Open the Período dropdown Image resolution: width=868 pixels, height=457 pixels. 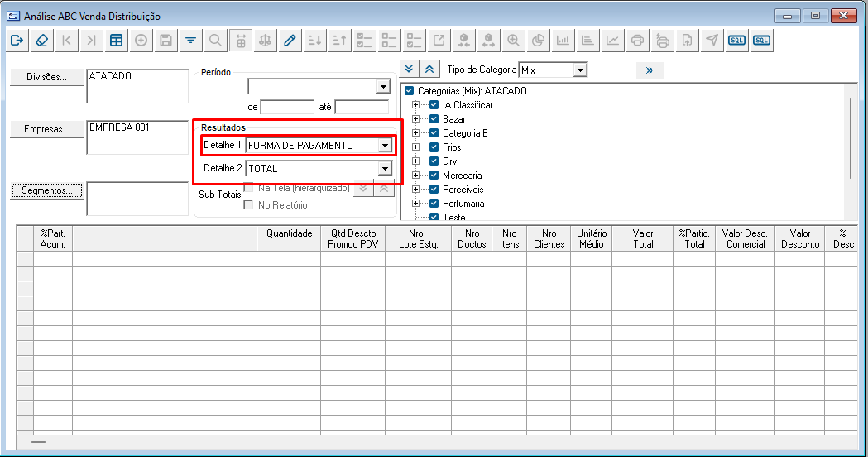pyautogui.click(x=383, y=87)
